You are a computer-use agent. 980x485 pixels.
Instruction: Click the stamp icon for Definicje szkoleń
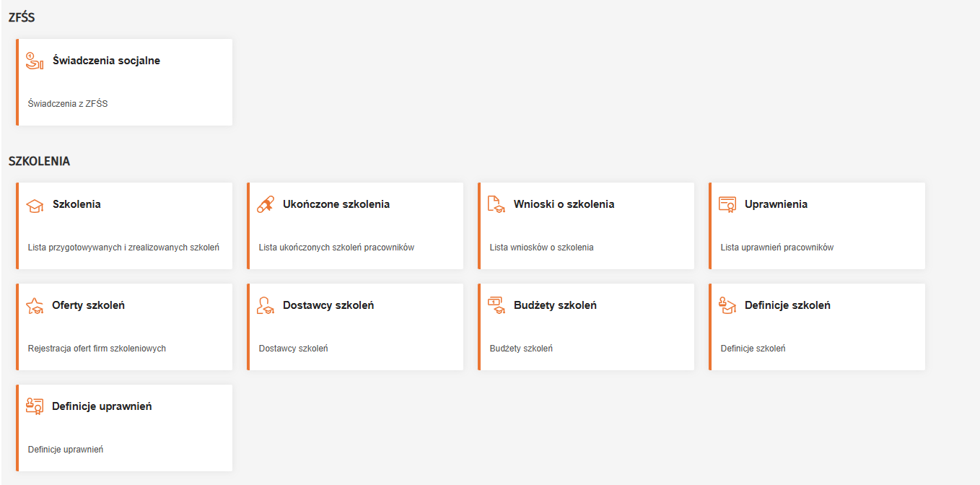tap(727, 305)
